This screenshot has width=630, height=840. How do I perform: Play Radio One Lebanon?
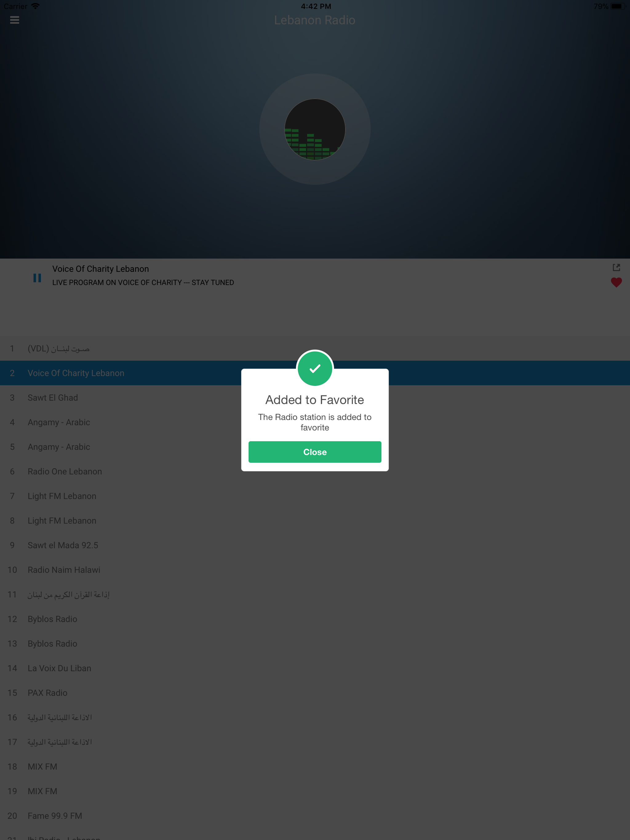315,471
